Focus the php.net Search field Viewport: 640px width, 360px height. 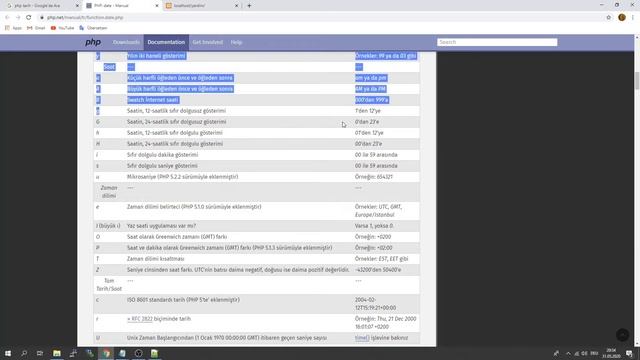pos(497,42)
